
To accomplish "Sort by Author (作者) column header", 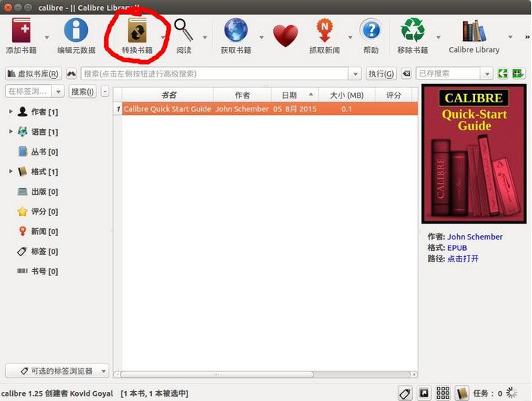I will tap(242, 95).
